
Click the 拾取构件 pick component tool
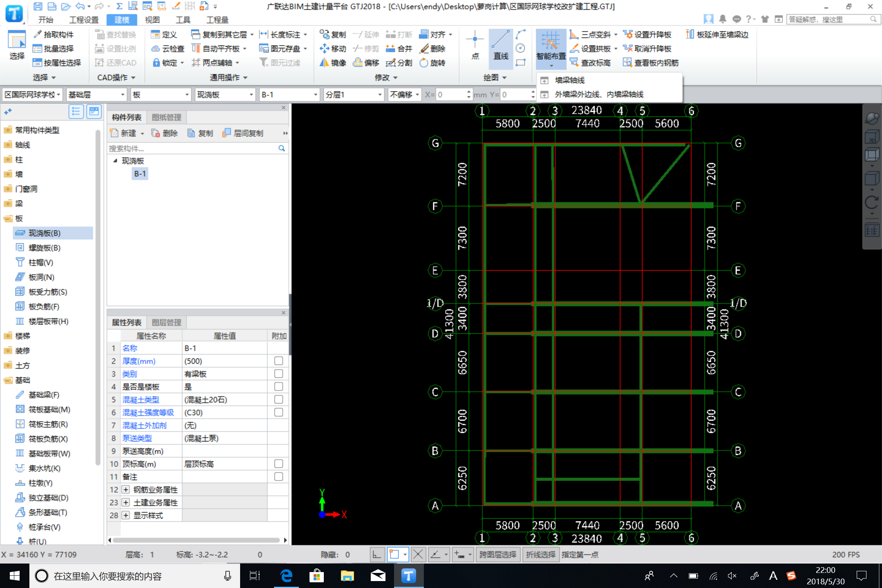53,35
